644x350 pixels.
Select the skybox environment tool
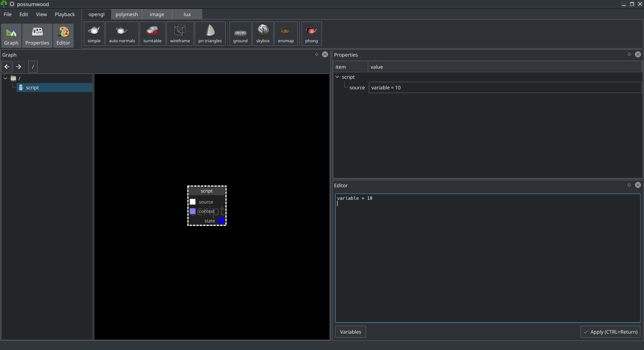(x=262, y=34)
